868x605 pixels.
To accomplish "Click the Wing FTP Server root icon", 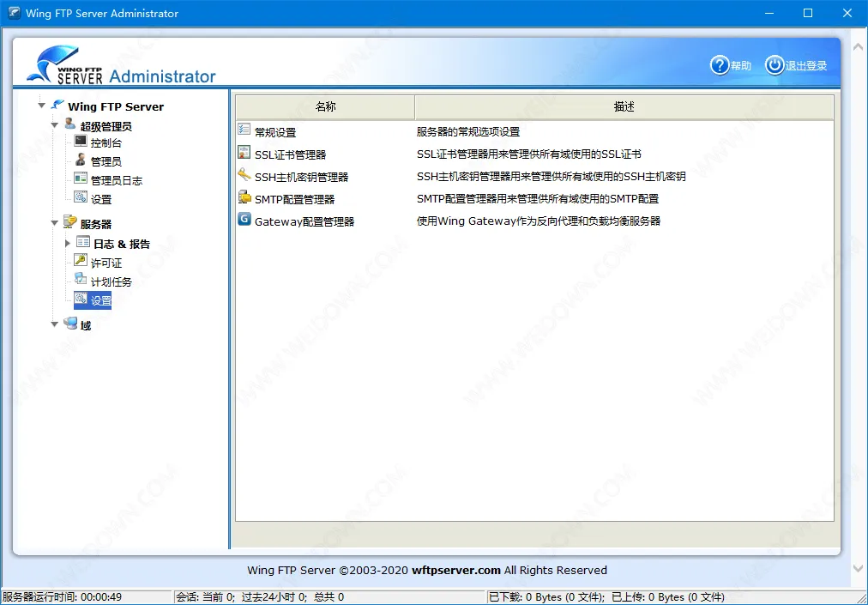I will (57, 105).
